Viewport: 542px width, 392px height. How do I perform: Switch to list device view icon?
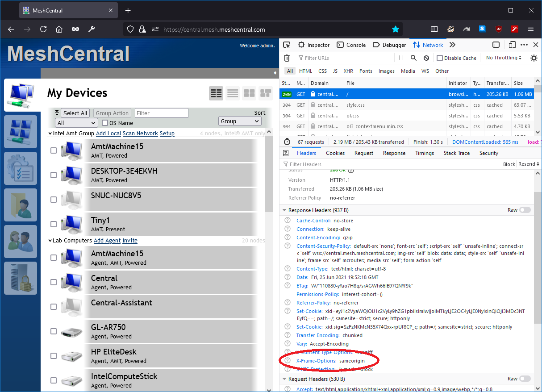tap(233, 93)
